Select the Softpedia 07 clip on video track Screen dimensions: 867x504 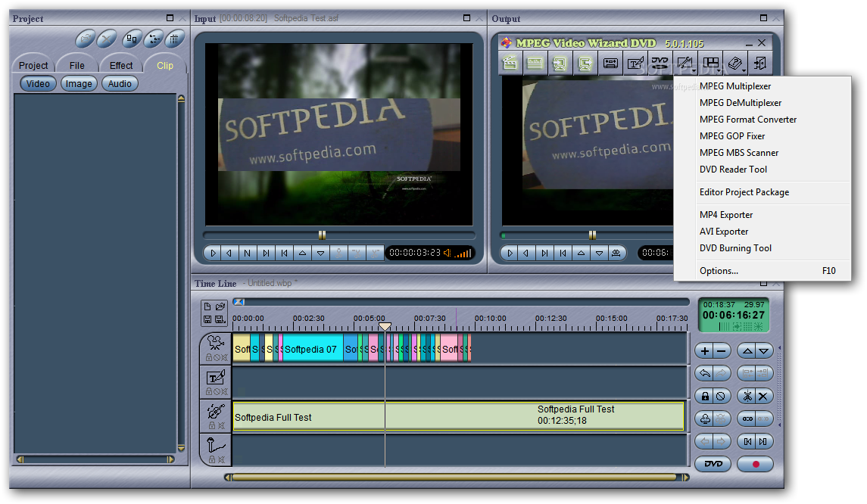(x=313, y=350)
